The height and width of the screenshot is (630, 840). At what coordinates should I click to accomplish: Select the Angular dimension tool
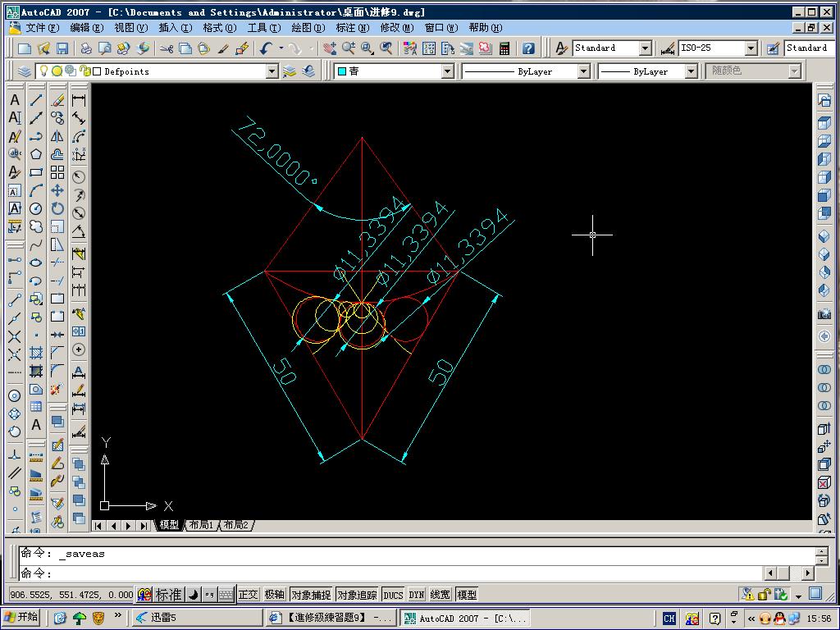coord(79,231)
